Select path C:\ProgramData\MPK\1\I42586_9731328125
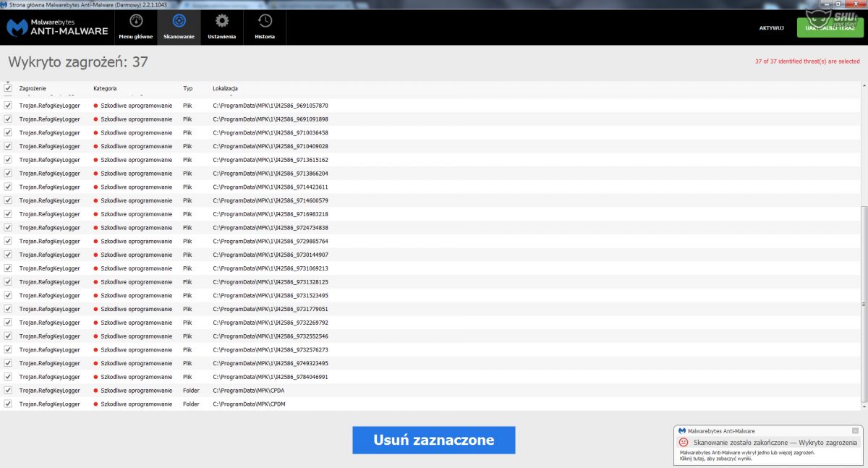868x468 pixels. [271, 282]
